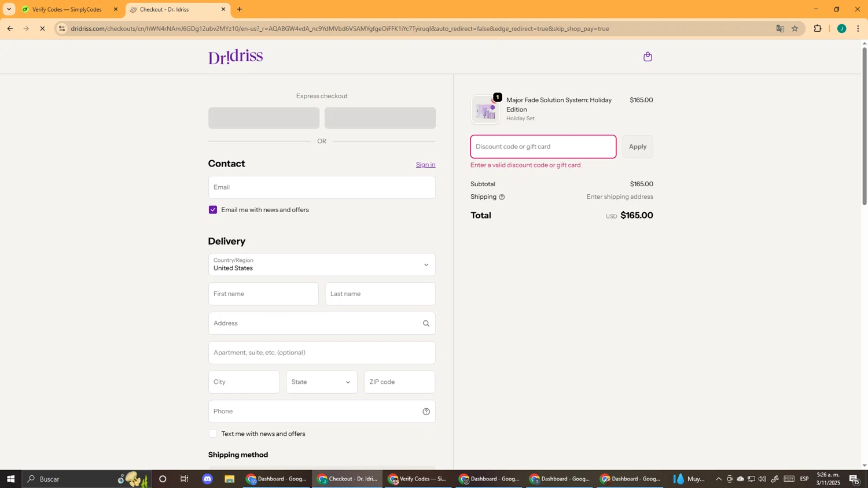Open Checkout Dr. Idriss taskbar window

pyautogui.click(x=348, y=479)
